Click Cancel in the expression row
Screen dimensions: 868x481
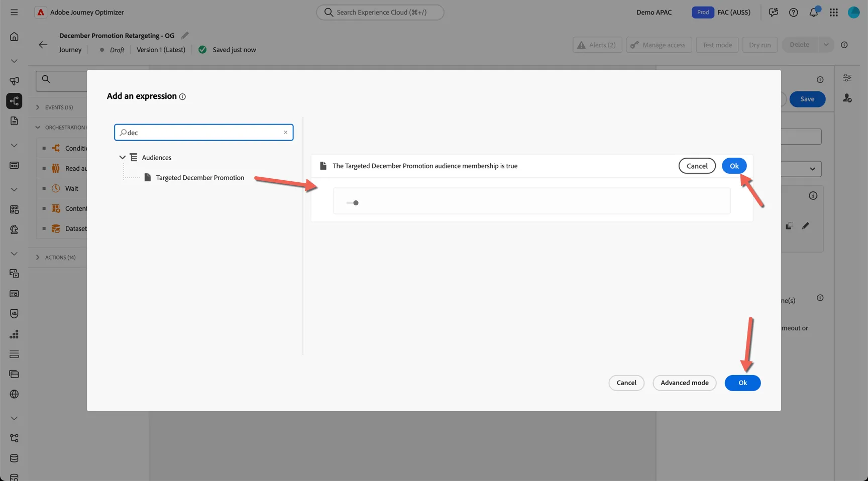(x=697, y=166)
